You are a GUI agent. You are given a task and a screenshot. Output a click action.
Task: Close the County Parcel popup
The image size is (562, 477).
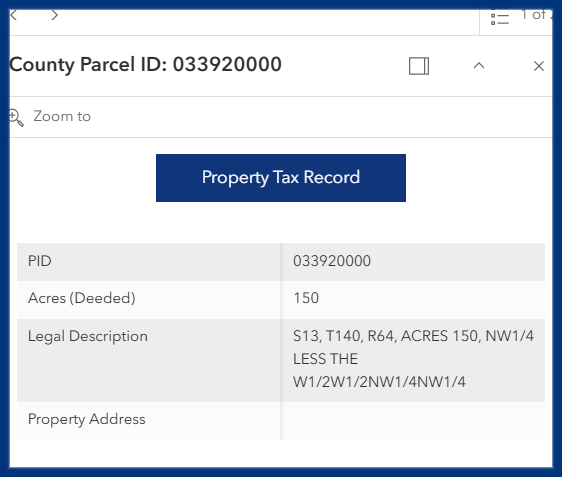click(x=539, y=66)
